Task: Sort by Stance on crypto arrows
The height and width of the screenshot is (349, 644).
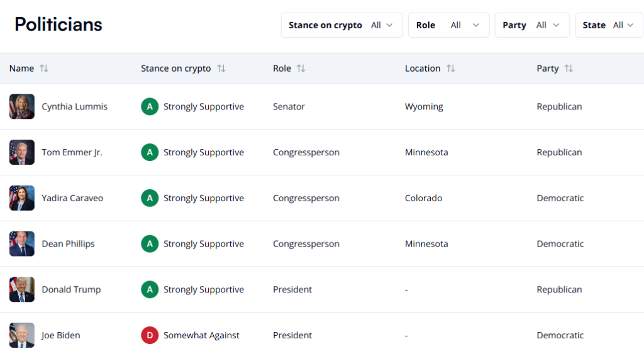Action: pos(221,69)
